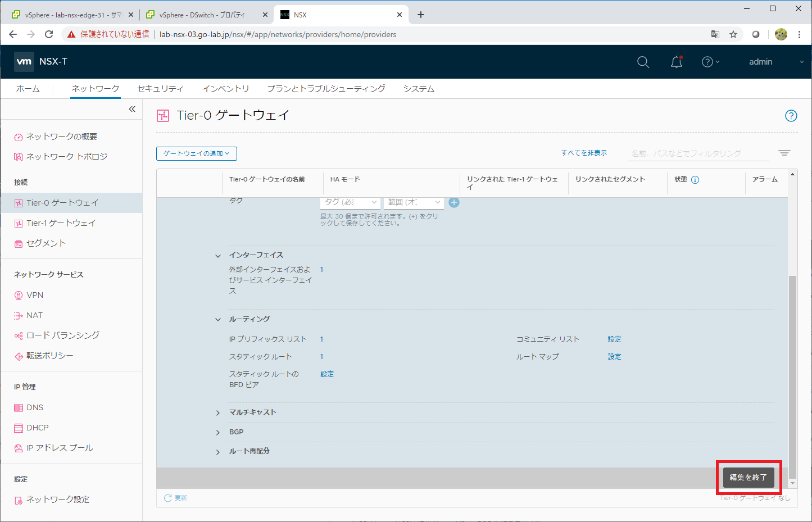The height and width of the screenshot is (522, 812).
Task: Open DHCP in sidebar
Action: pos(31,428)
